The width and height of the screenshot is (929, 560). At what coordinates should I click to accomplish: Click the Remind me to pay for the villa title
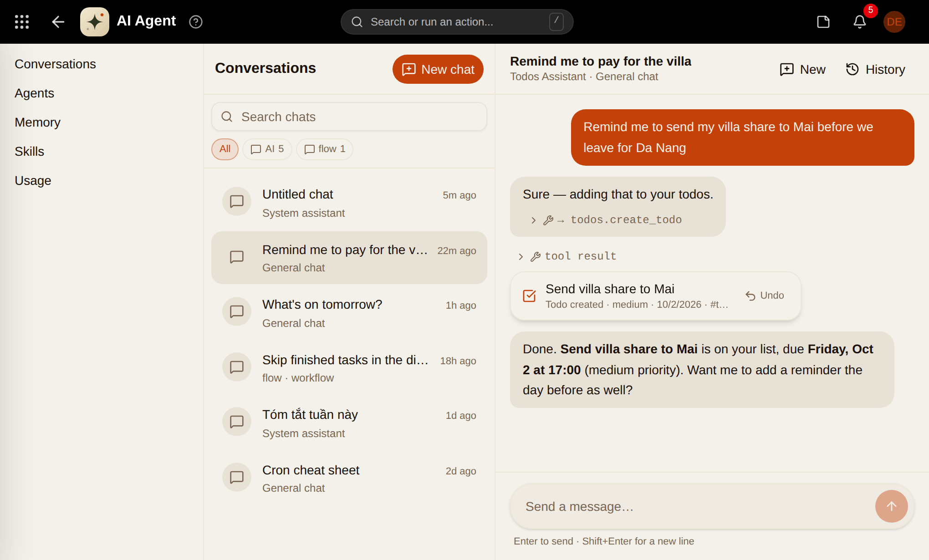coord(600,61)
